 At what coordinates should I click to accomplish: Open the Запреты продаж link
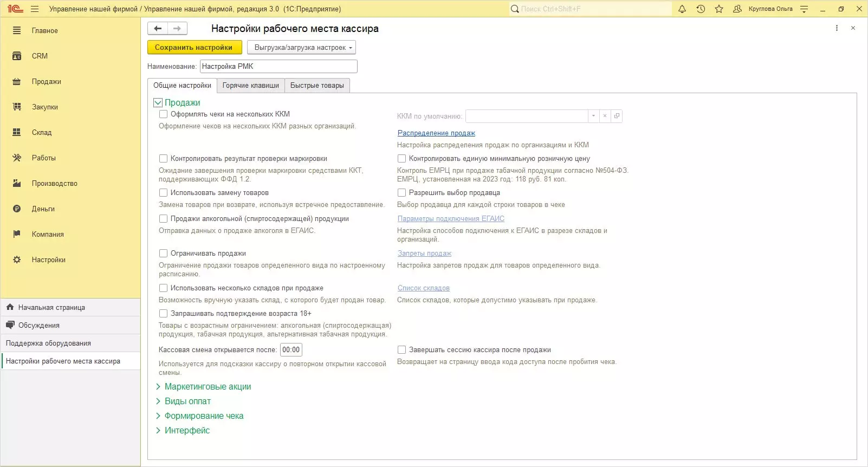[x=424, y=254]
